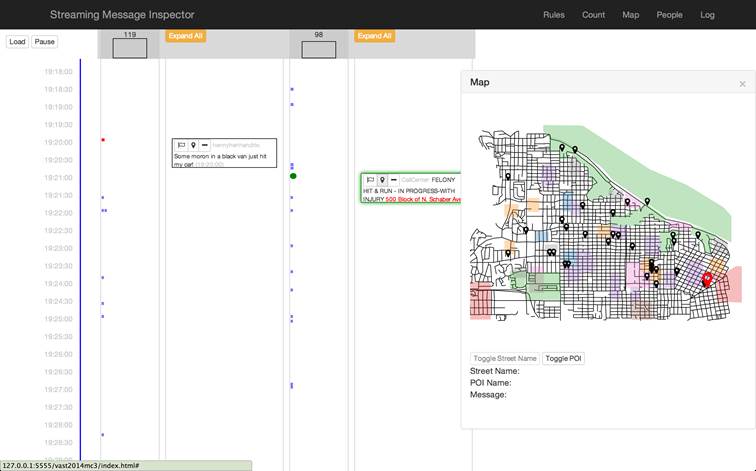Screen dimensions: 756x471
Task: Click the 19:25:00 time label
Action: (x=58, y=319)
